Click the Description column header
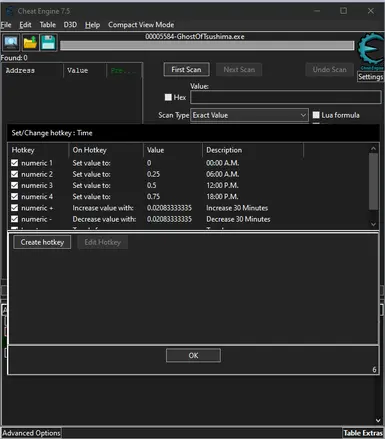The image size is (385, 439). 253,150
